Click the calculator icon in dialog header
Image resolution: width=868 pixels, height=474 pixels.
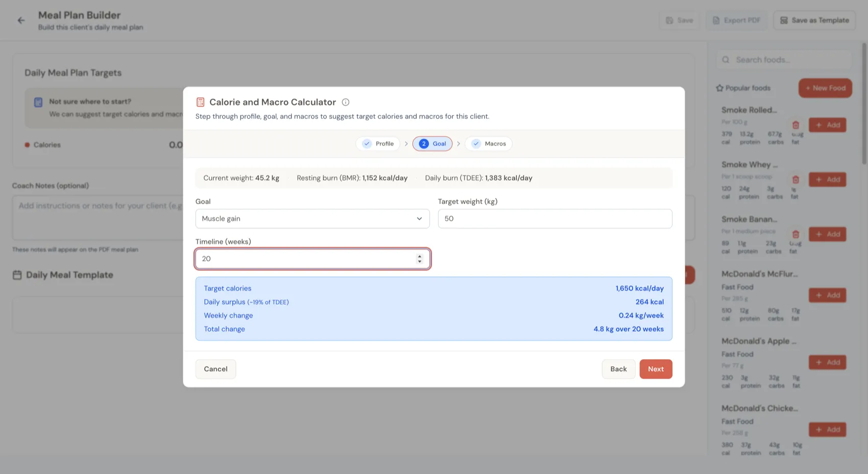point(200,102)
